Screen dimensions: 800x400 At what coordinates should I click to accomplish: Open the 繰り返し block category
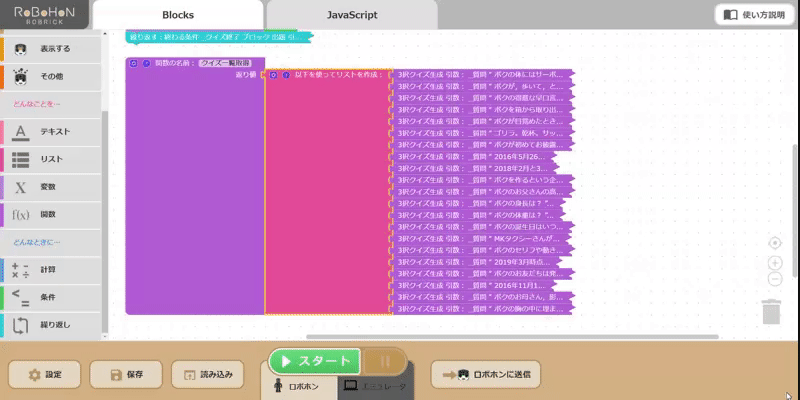[51, 324]
